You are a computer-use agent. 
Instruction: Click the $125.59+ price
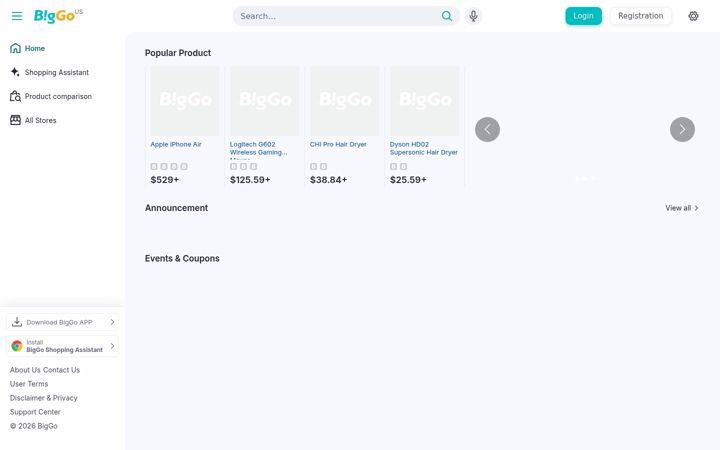(x=250, y=180)
